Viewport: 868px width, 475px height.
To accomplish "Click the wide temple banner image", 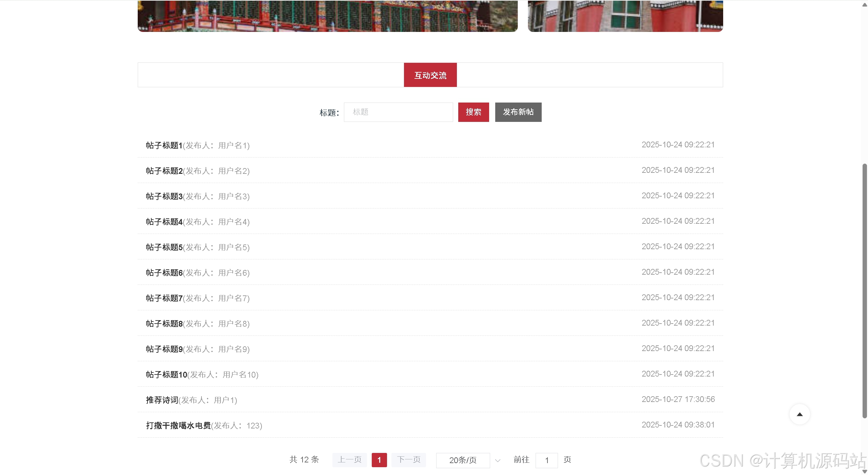I will point(328,16).
